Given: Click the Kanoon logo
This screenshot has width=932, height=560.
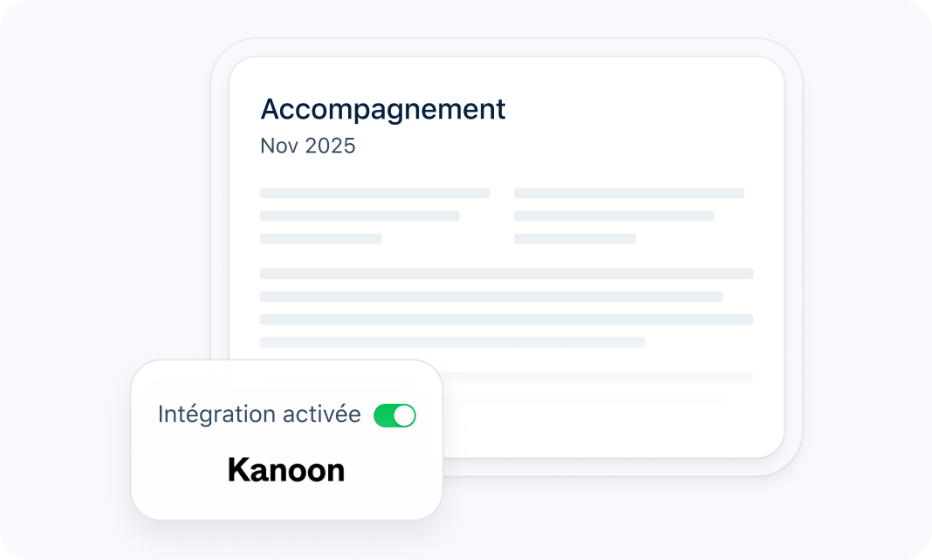Looking at the screenshot, I should pyautogui.click(x=286, y=470).
